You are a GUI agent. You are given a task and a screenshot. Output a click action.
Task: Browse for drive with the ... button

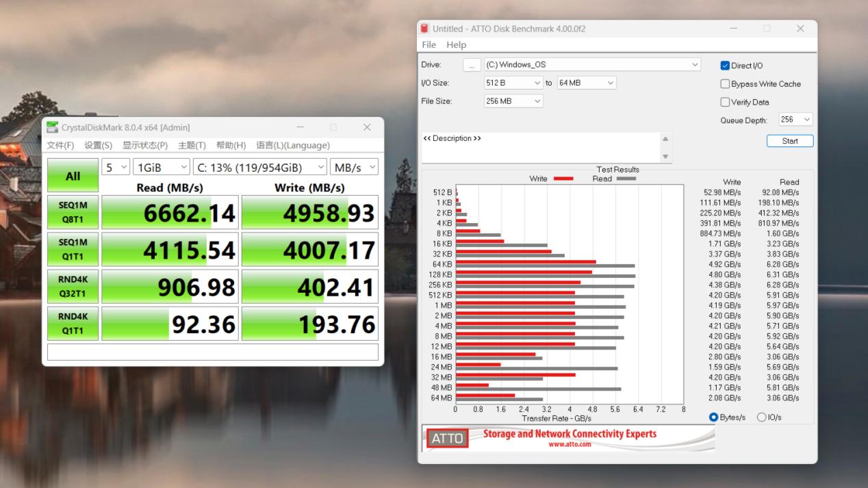coord(472,65)
